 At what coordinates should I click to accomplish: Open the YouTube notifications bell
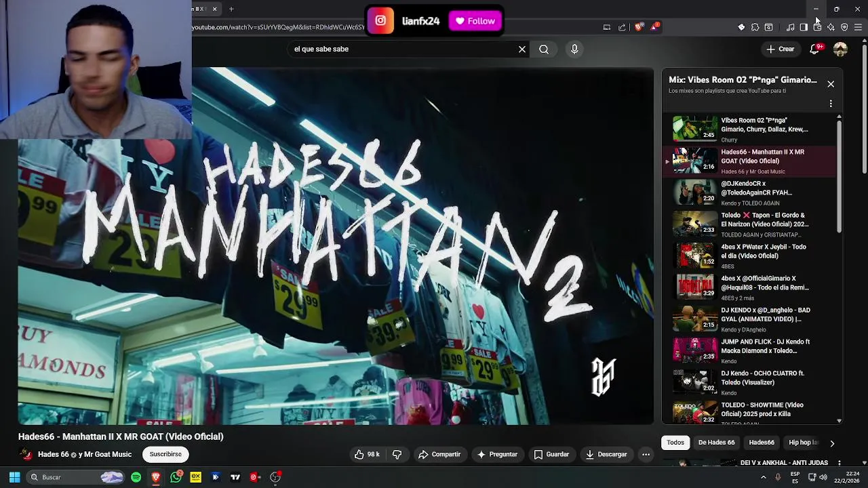click(815, 49)
